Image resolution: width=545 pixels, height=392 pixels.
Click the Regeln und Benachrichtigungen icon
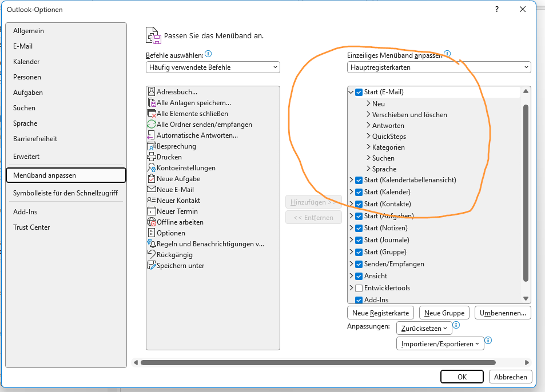(x=152, y=243)
